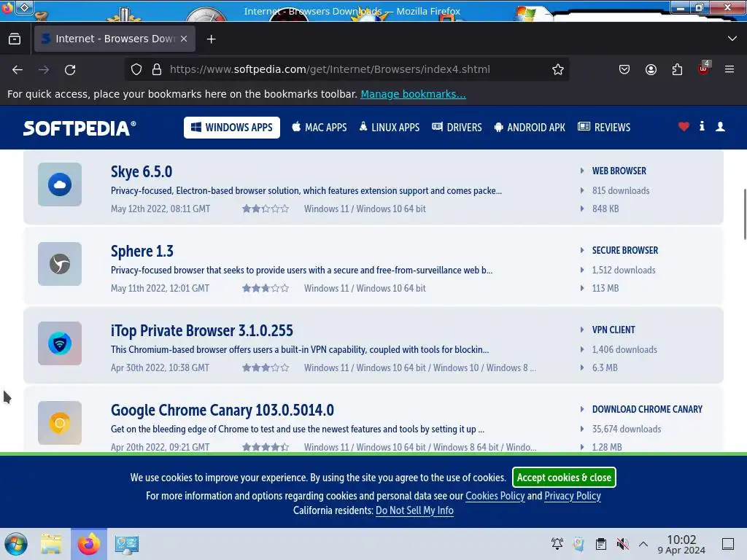
Task: Click show desktop button in taskbar
Action: 728,544
